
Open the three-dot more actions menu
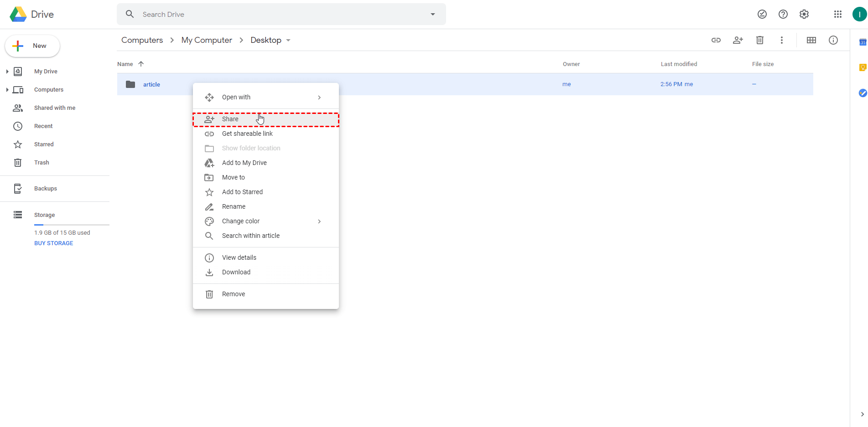(x=781, y=40)
